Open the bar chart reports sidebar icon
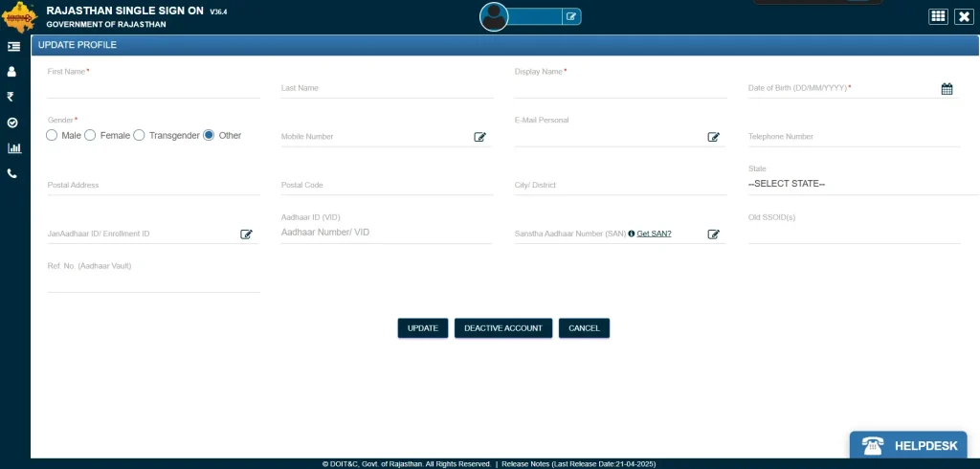The height and width of the screenshot is (469, 980). (13, 148)
